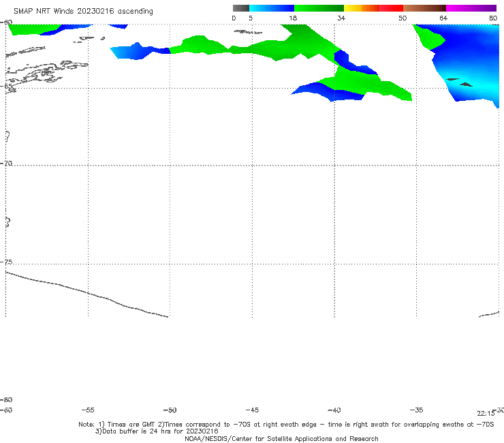Click the NOAA/NESDIS credit line
The image size is (504, 443).
tap(281, 439)
